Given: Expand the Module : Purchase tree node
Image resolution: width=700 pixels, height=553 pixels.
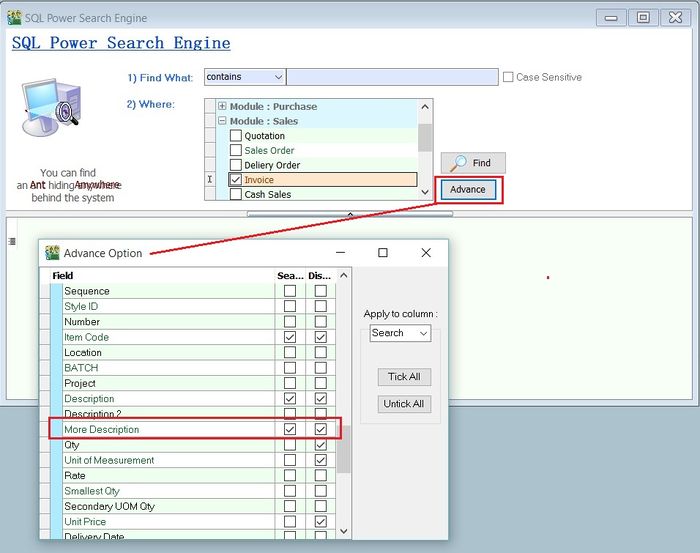Looking at the screenshot, I should pyautogui.click(x=222, y=107).
